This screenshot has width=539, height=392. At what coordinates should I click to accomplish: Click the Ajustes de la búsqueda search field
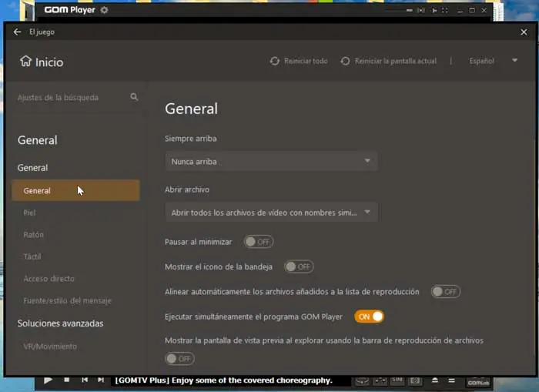78,97
